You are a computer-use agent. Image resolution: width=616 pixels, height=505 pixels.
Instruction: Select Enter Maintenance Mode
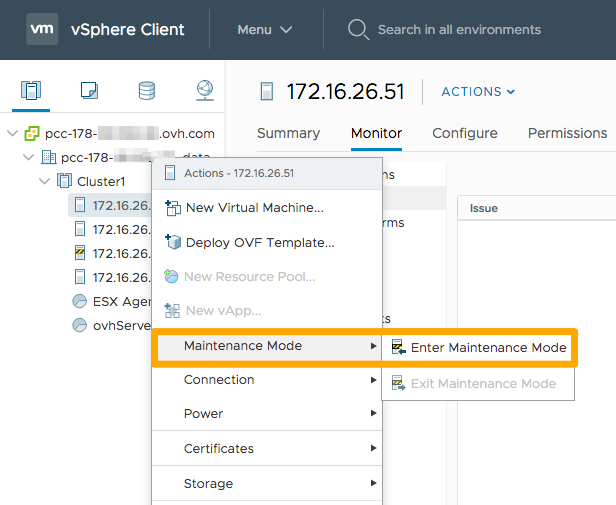pos(478,348)
